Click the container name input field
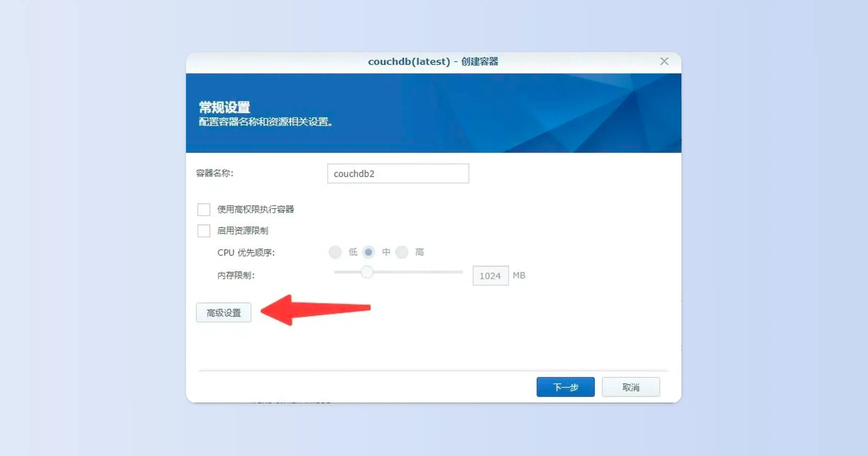The image size is (868, 456). pos(398,173)
